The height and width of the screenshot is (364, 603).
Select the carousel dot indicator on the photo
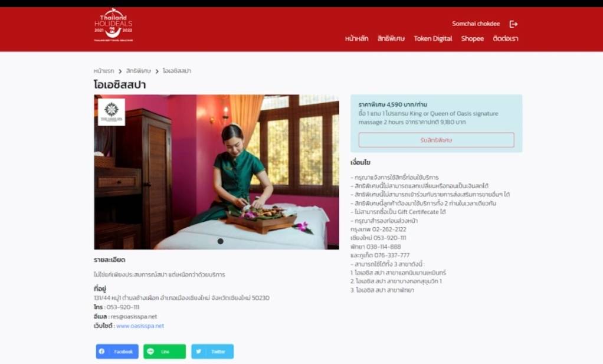coord(220,241)
